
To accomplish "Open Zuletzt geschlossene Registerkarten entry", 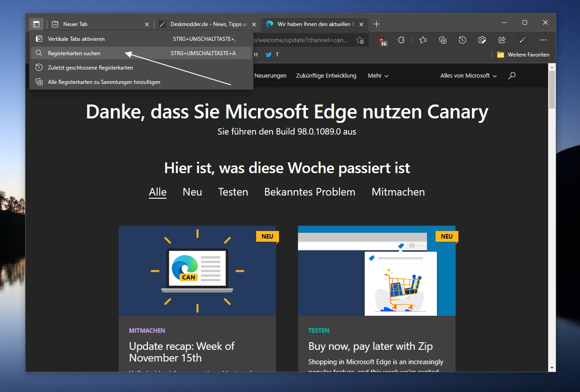I will pyautogui.click(x=141, y=68).
